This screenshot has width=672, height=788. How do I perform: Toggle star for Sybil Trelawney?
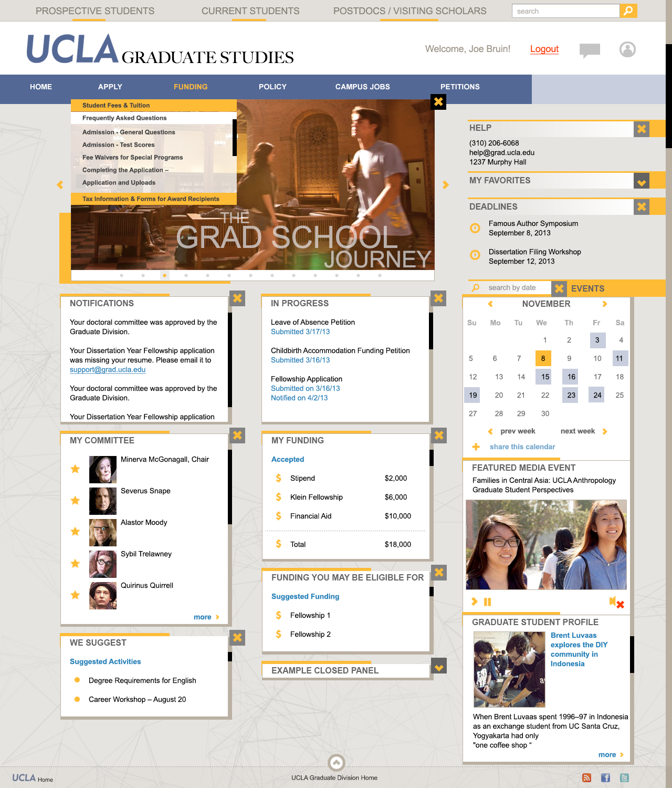(75, 563)
